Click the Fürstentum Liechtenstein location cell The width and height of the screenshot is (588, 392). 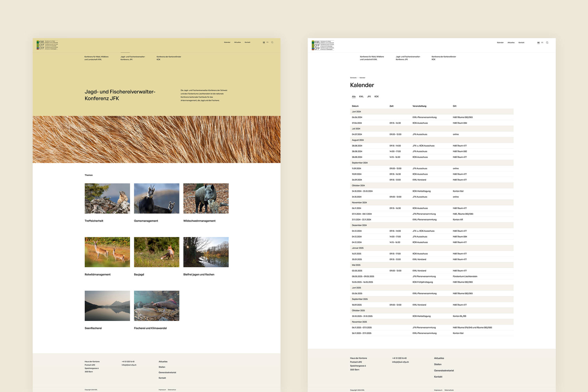point(465,277)
